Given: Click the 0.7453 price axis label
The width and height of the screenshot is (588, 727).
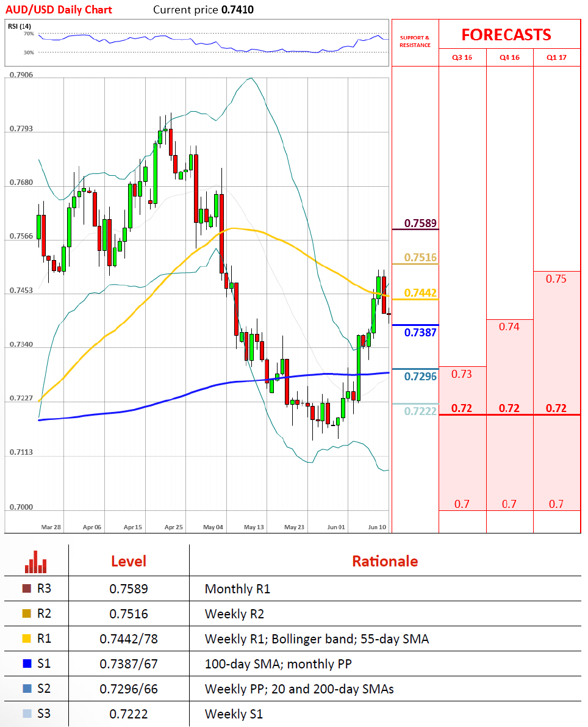Looking at the screenshot, I should click(x=21, y=290).
